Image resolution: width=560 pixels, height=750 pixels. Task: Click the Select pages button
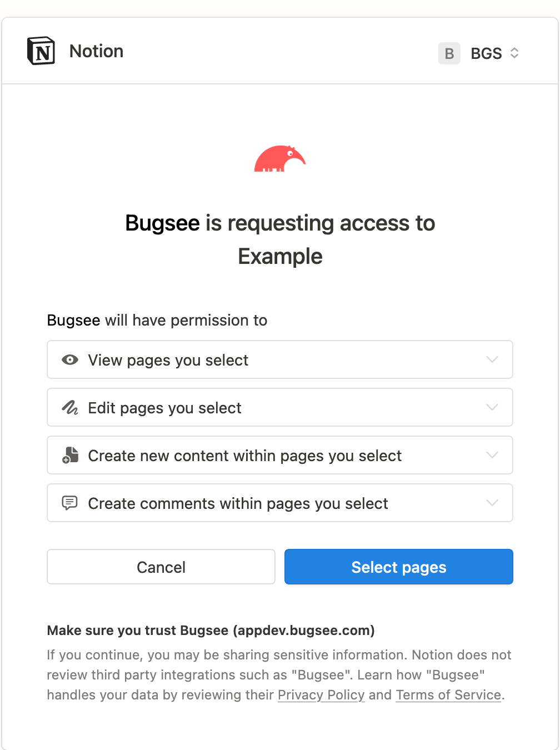click(x=398, y=567)
